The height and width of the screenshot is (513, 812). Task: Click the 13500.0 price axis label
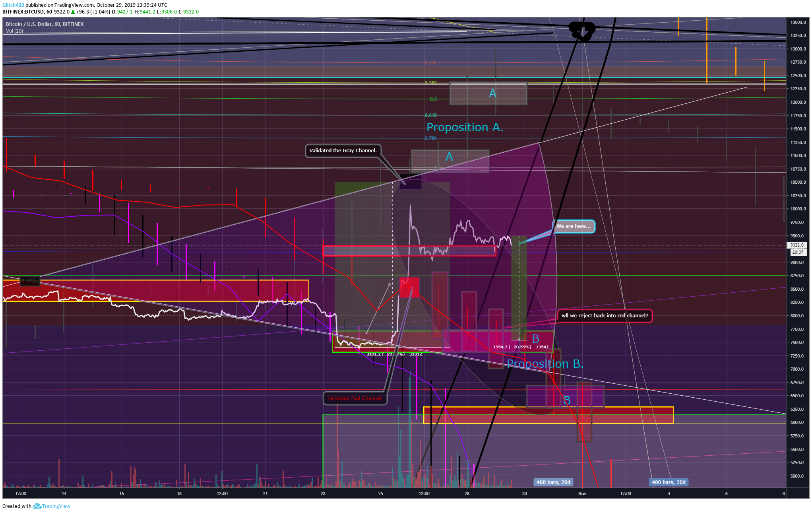point(798,22)
